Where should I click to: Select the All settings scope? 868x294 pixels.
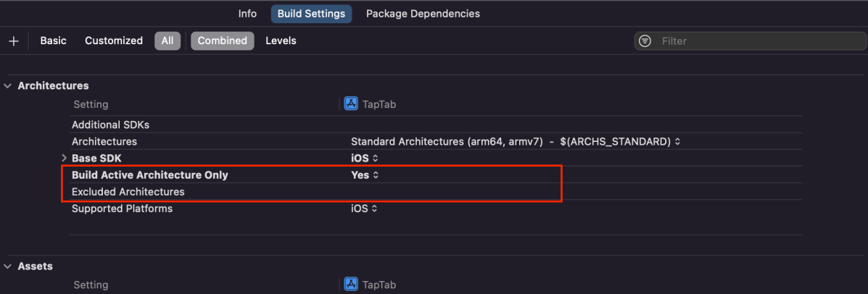(167, 41)
